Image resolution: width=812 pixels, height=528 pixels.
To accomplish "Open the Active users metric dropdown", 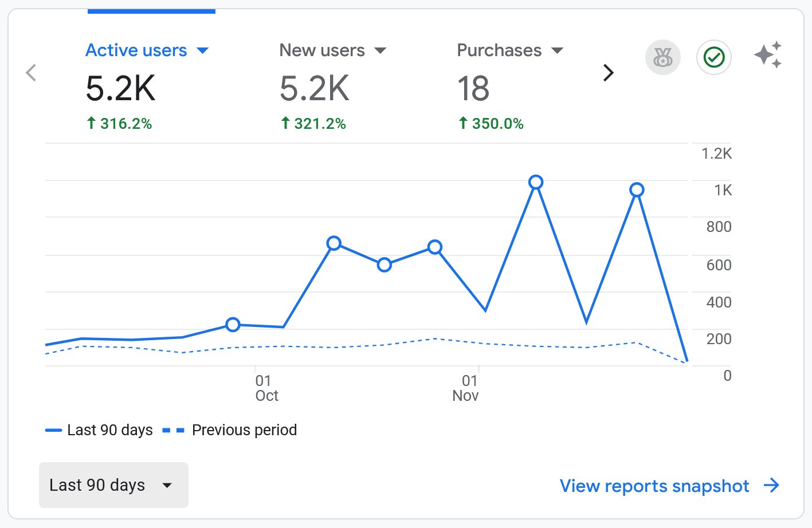I will coord(203,50).
